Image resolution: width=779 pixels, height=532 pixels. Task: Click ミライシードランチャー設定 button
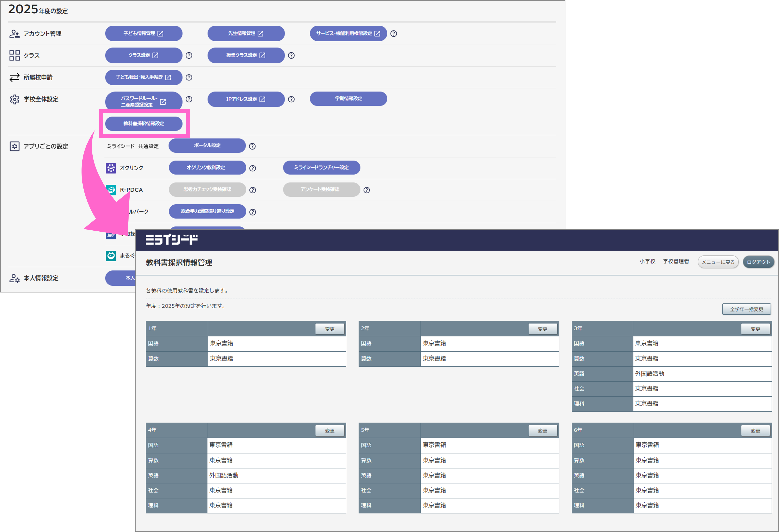[x=321, y=167]
